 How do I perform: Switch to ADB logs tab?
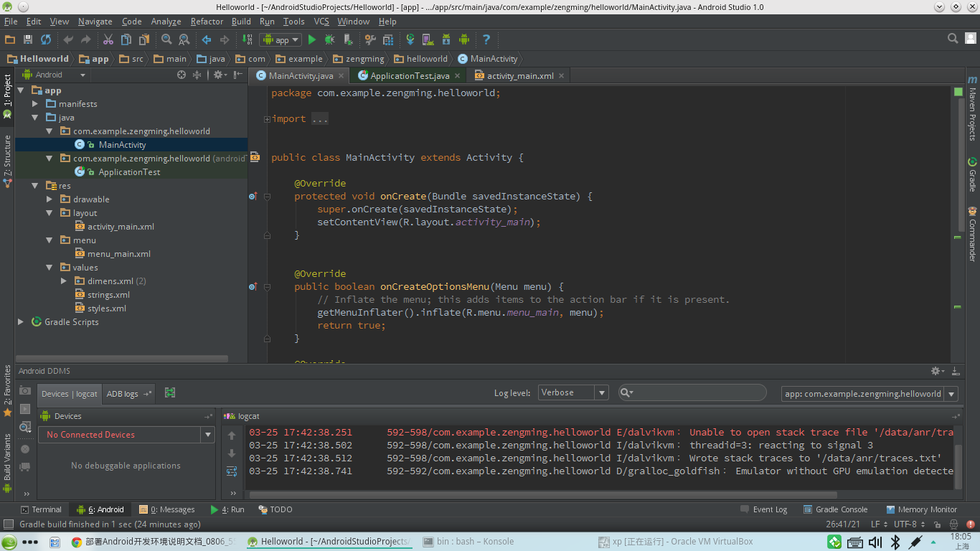click(x=128, y=394)
